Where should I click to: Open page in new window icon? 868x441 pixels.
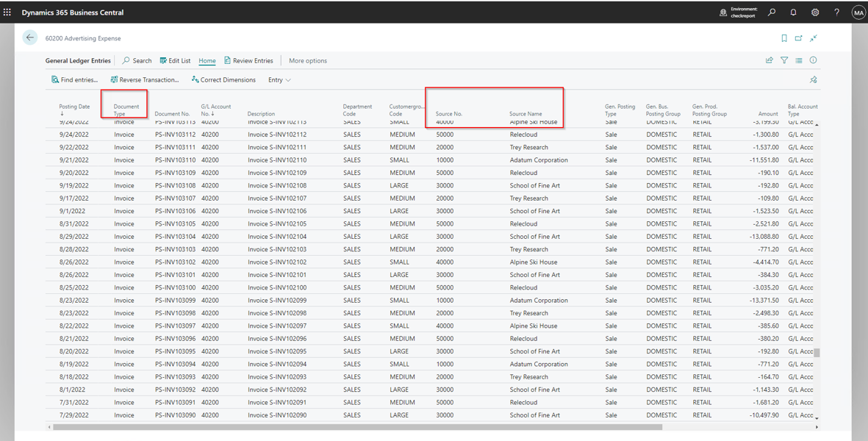799,38
